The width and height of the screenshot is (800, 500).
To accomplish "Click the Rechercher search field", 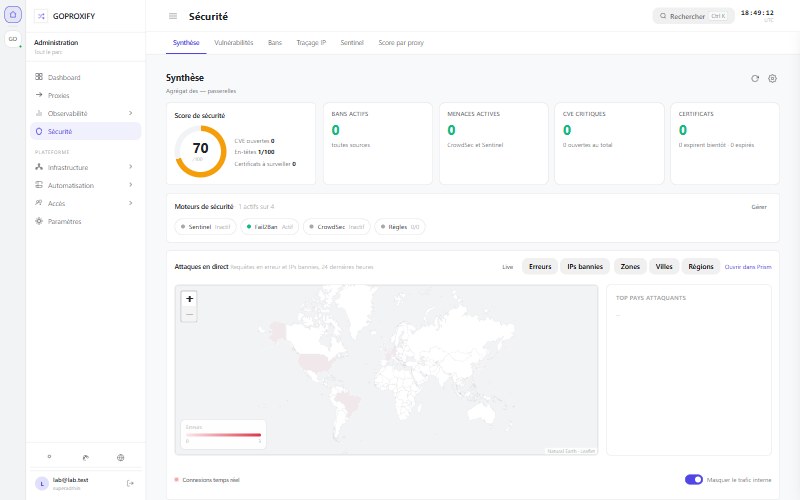I will [693, 16].
